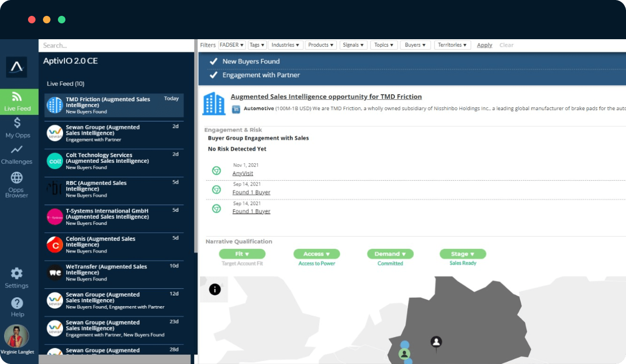The image size is (626, 364).
Task: Open the Live Feed sidebar icon
Action: pyautogui.click(x=17, y=97)
